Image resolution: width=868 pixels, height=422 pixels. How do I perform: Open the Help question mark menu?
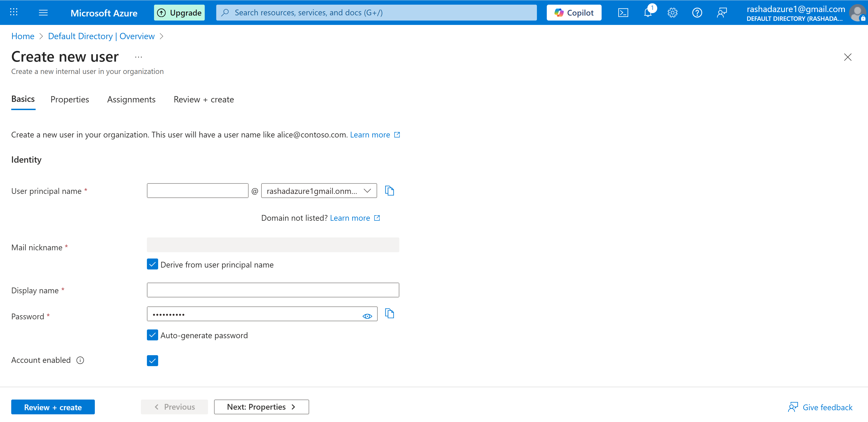coord(697,13)
